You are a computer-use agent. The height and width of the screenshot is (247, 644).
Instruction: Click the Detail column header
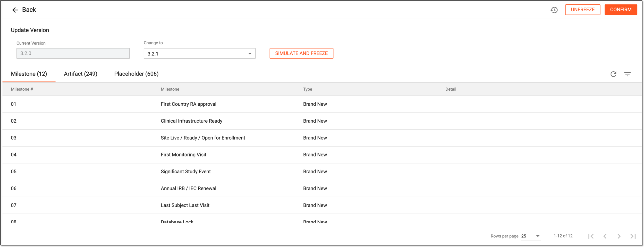451,89
